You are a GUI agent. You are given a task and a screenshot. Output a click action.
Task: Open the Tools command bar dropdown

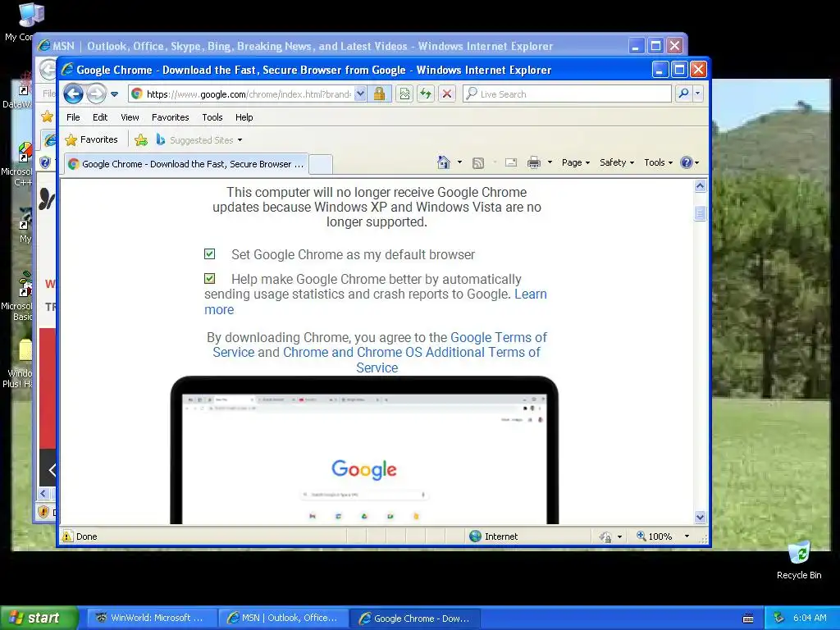pyautogui.click(x=658, y=162)
